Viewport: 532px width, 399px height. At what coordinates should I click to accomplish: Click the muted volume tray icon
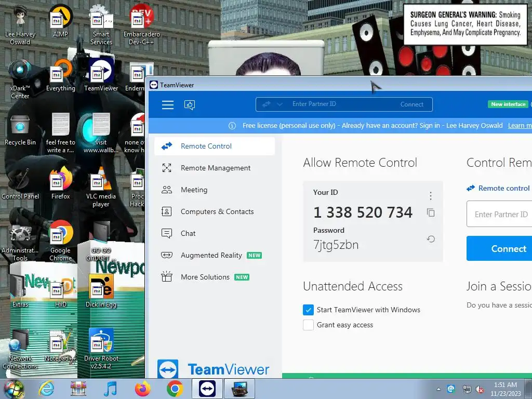(480, 389)
